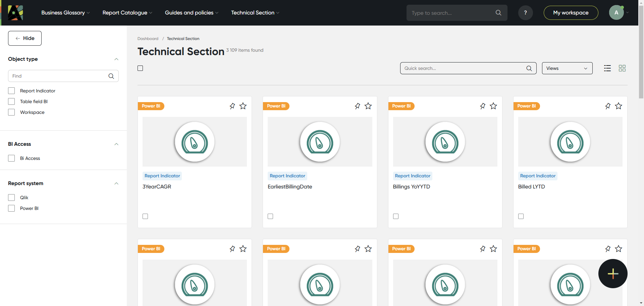Switch to list view layout

click(607, 68)
